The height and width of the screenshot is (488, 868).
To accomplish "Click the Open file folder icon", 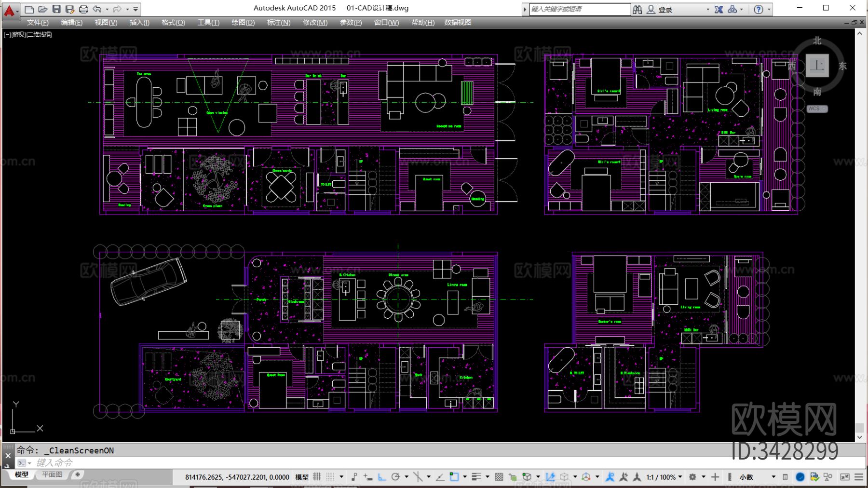I will pos(42,9).
